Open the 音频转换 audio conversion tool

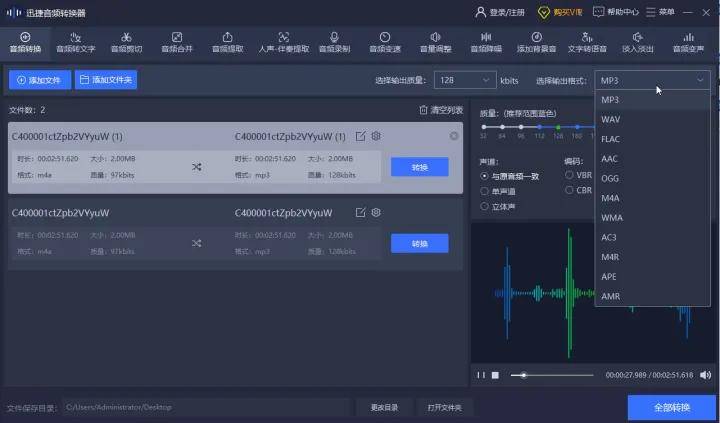click(x=25, y=43)
